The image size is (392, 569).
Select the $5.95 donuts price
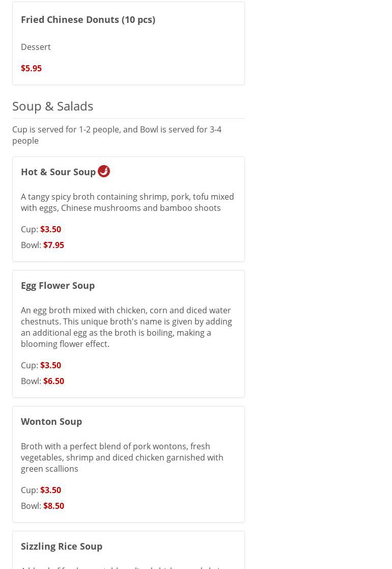point(31,68)
